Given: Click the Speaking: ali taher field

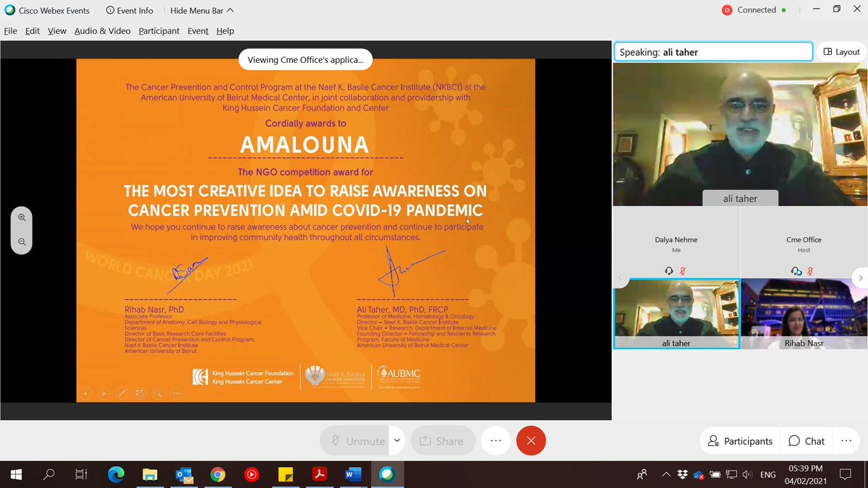Looking at the screenshot, I should click(x=713, y=52).
